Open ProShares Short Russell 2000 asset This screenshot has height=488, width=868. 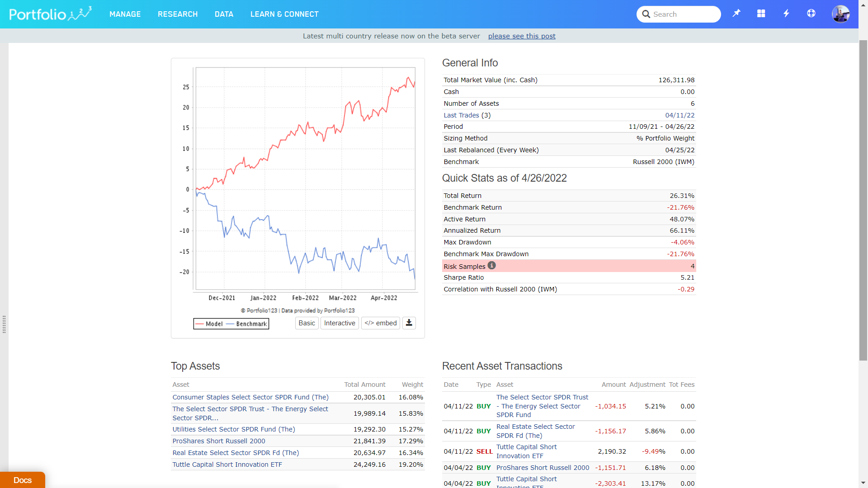point(219,441)
